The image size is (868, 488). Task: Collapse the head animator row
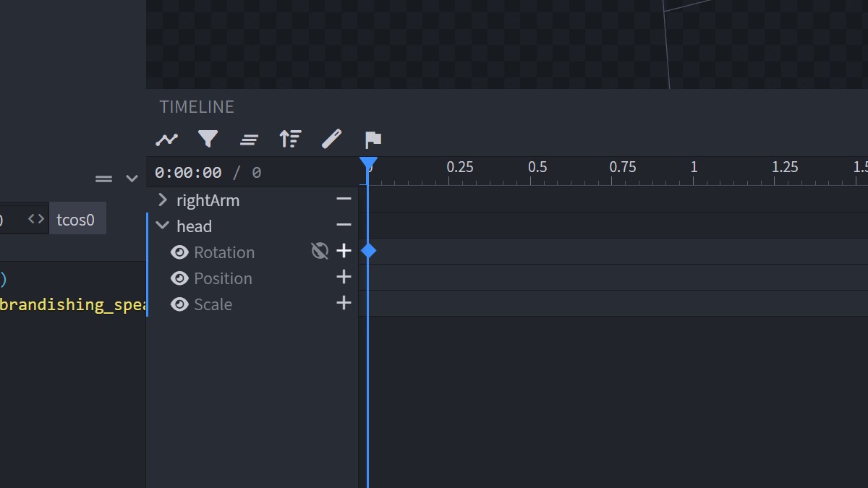[x=163, y=226]
